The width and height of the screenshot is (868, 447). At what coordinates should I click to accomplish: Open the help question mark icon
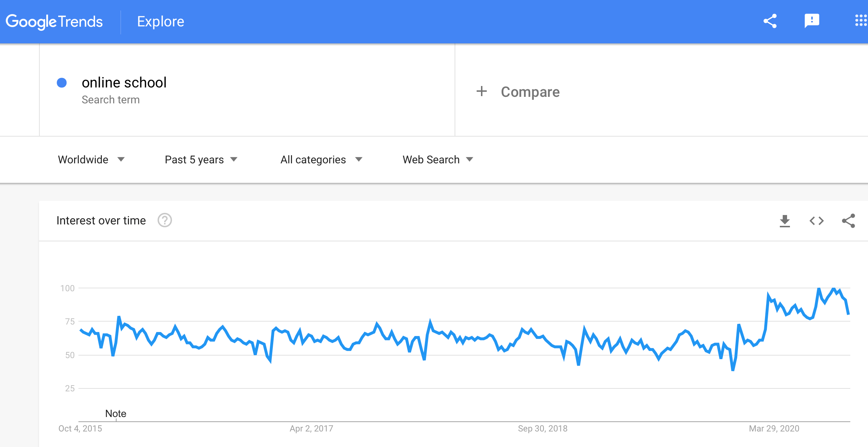[165, 220]
